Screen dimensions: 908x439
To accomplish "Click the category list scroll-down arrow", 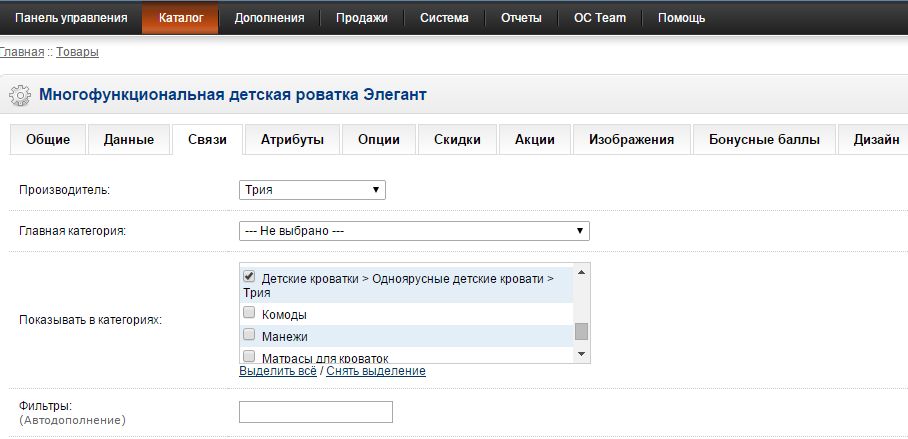I will point(581,354).
